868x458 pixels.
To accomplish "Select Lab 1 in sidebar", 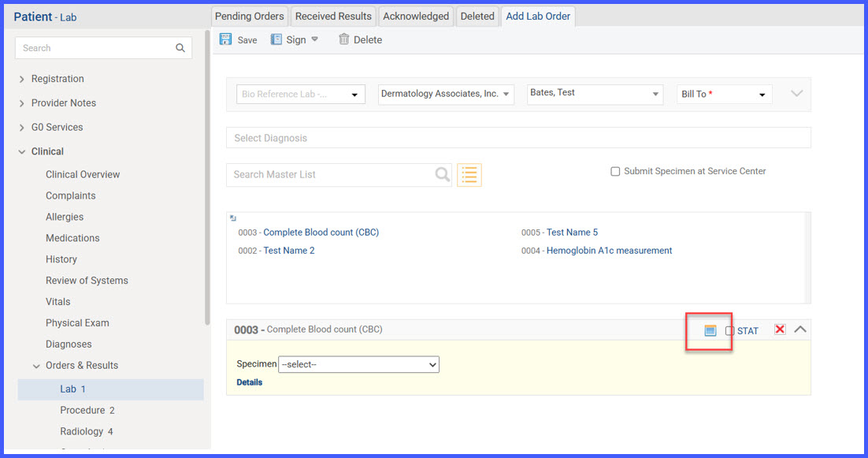I will tap(111, 389).
